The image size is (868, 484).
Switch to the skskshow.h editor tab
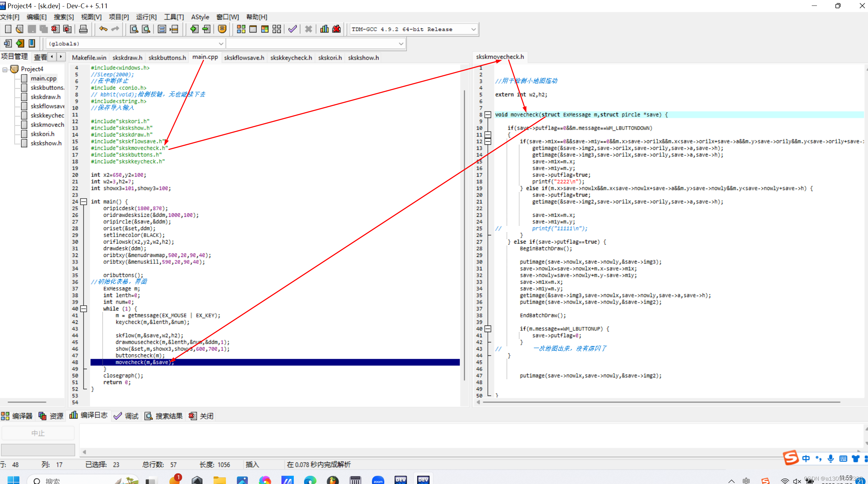pos(363,58)
